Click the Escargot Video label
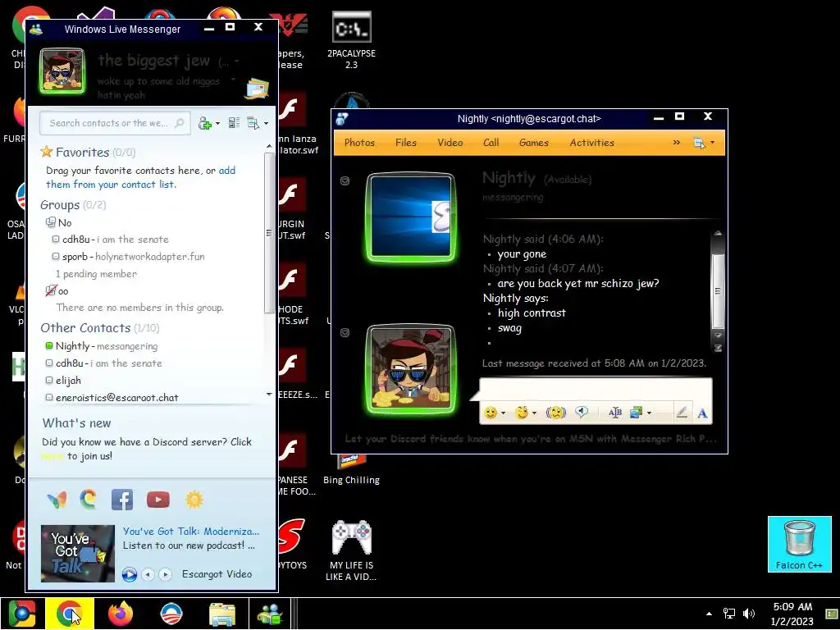 click(x=217, y=573)
